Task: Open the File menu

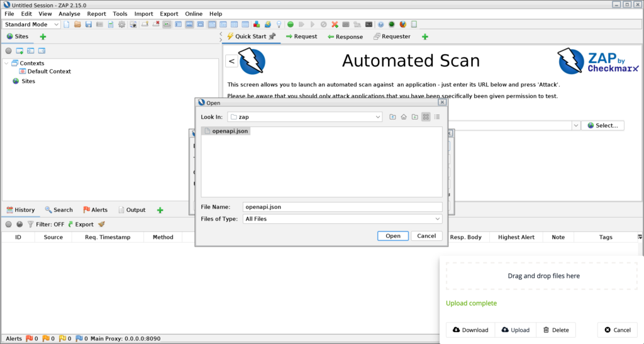Action: [x=9, y=14]
